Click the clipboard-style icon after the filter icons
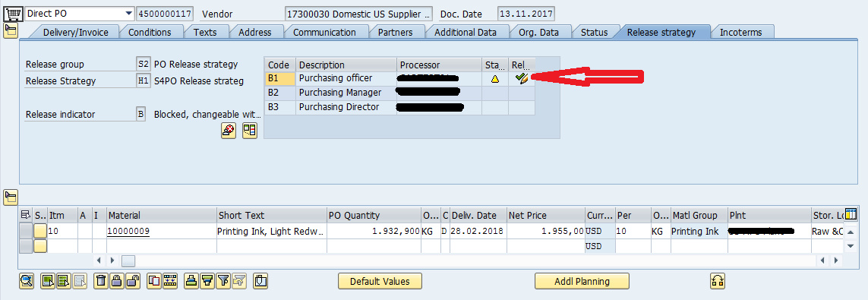The height and width of the screenshot is (300, 868). pyautogui.click(x=260, y=281)
